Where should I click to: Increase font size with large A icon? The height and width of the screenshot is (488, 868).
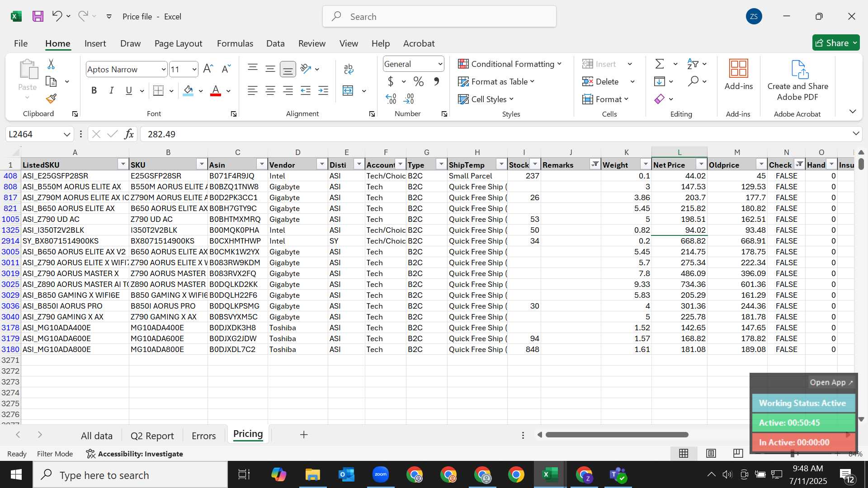point(208,69)
